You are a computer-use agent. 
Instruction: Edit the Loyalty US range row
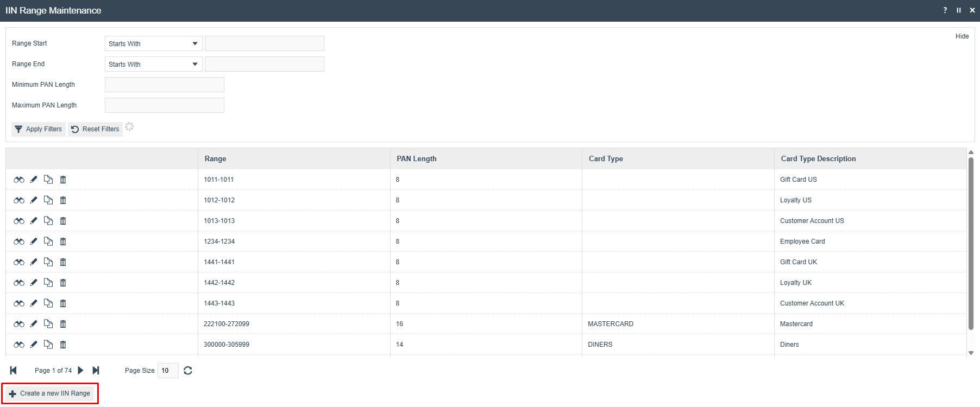click(x=34, y=200)
